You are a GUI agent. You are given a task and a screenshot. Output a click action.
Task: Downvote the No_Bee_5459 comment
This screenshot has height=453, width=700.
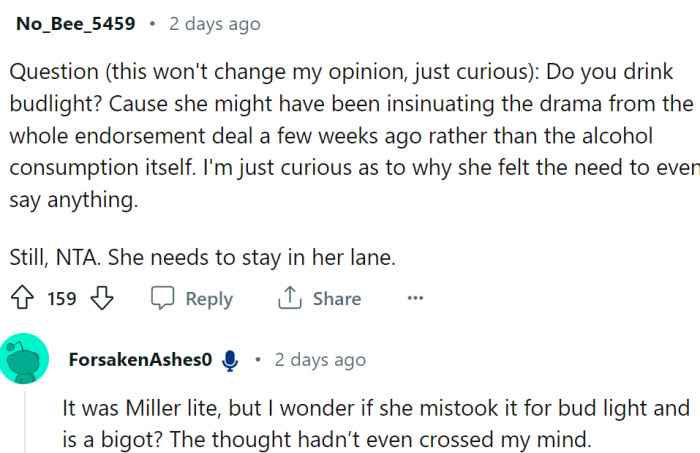(103, 299)
